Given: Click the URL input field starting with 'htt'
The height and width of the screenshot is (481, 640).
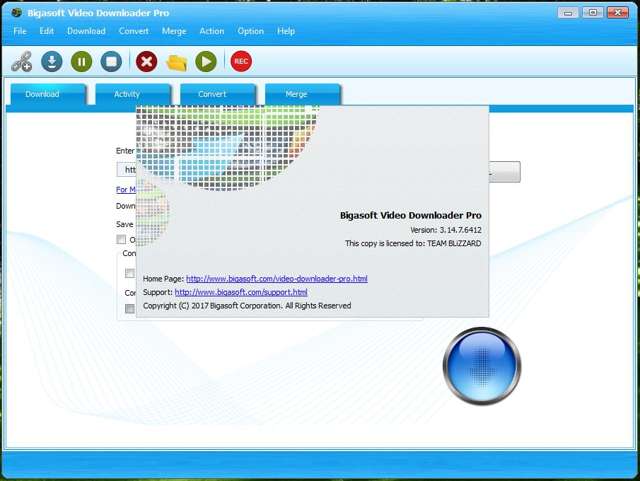Looking at the screenshot, I should point(126,169).
